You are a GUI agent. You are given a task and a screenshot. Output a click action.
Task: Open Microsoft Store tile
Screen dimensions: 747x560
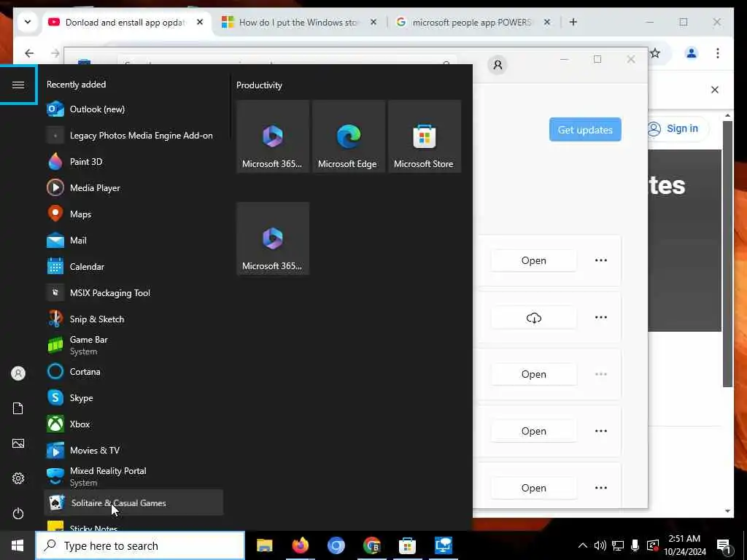coord(424,136)
